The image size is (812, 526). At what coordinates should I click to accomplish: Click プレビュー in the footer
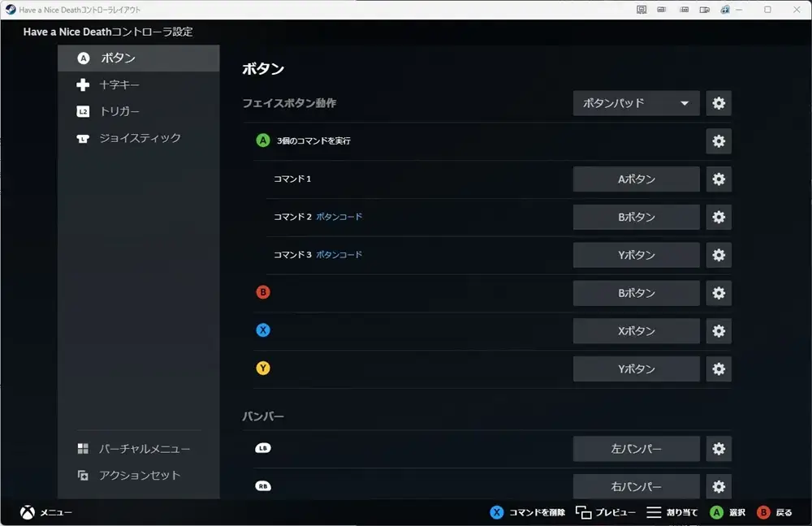pyautogui.click(x=615, y=512)
